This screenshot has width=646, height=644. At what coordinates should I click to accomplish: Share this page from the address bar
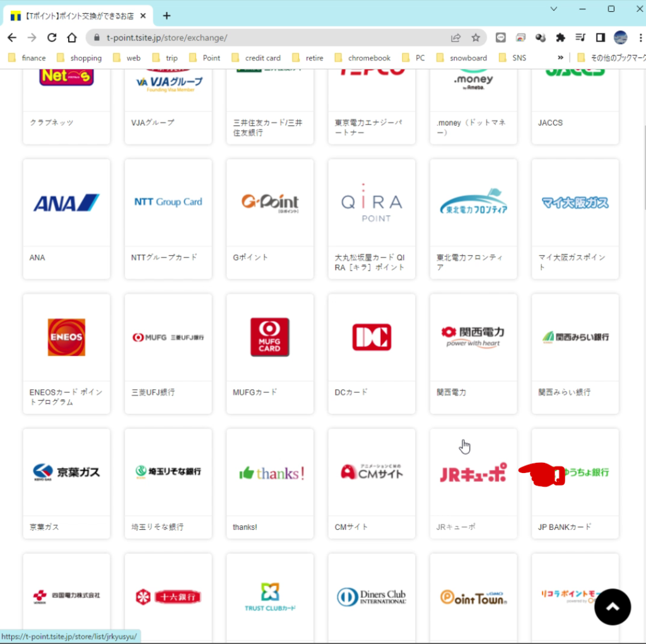[455, 38]
